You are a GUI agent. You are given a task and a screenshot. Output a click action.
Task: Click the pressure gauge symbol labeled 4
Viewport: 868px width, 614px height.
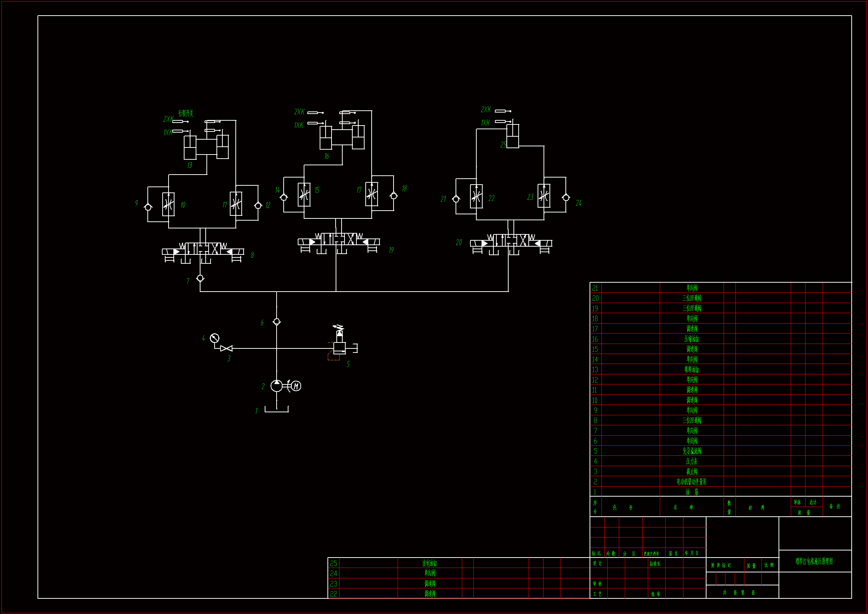(x=214, y=338)
